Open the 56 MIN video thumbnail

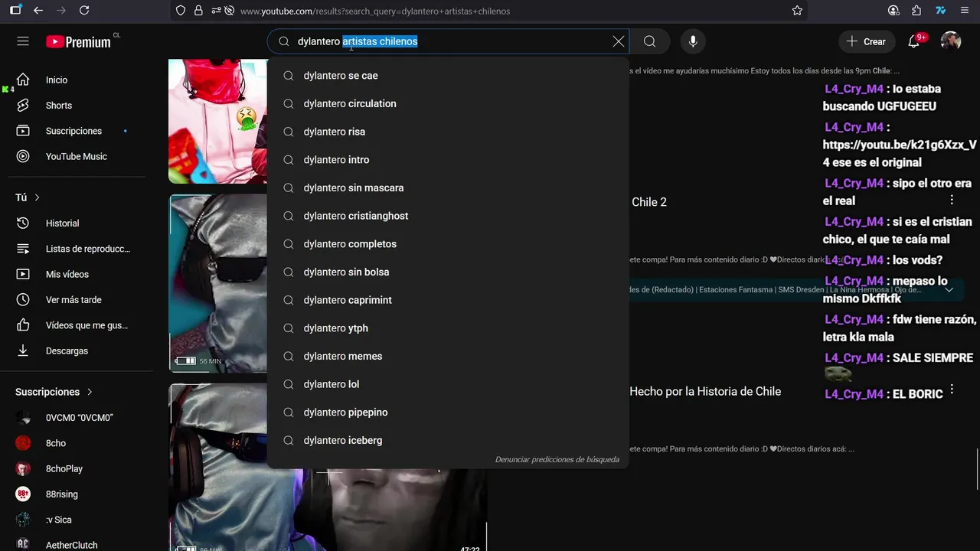pos(217,283)
